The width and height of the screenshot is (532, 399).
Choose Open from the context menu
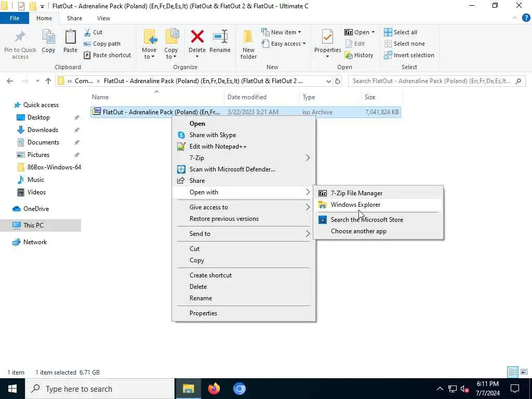pyautogui.click(x=244, y=124)
